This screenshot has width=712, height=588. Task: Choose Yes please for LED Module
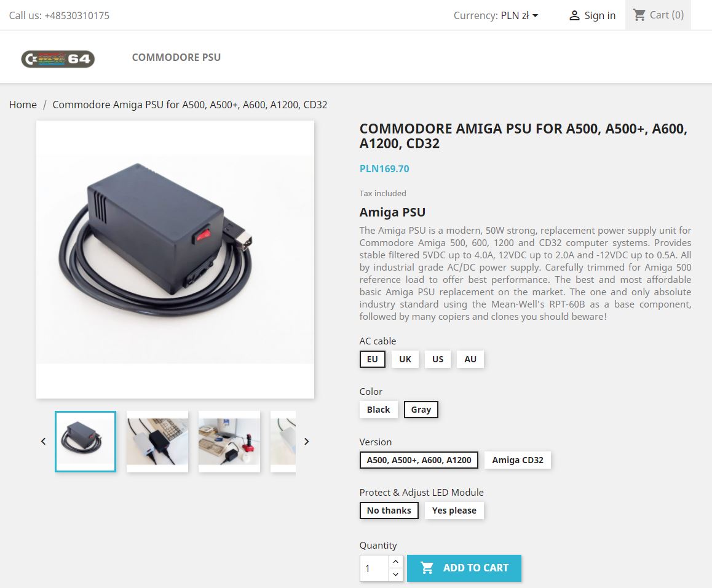point(454,511)
